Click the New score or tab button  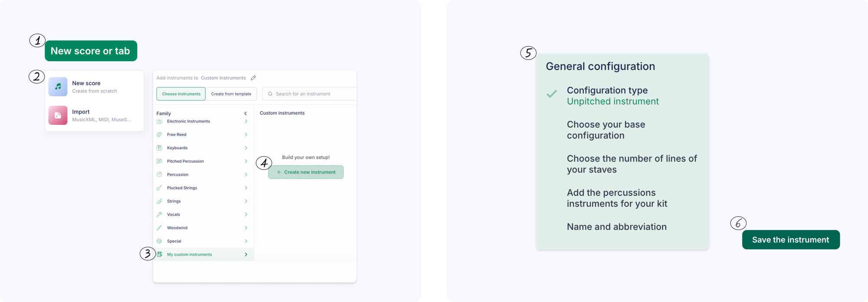pos(91,51)
